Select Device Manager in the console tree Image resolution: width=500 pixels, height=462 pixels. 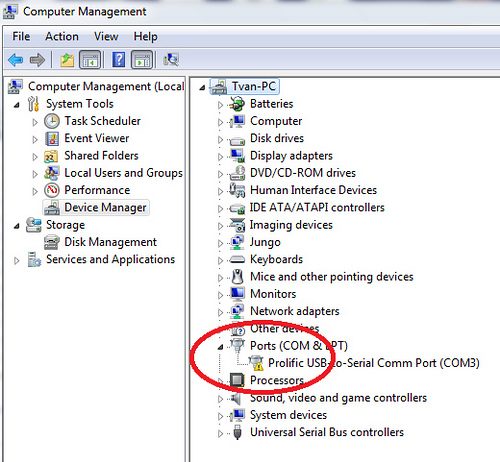pyautogui.click(x=105, y=208)
